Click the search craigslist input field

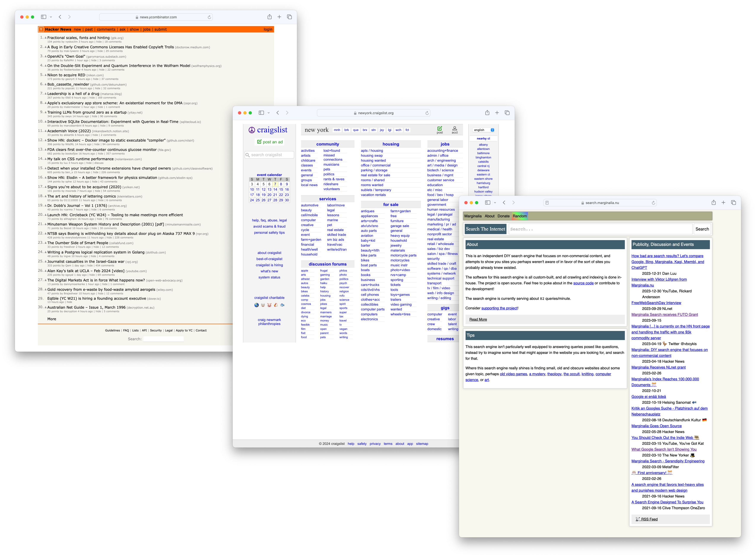(x=270, y=155)
